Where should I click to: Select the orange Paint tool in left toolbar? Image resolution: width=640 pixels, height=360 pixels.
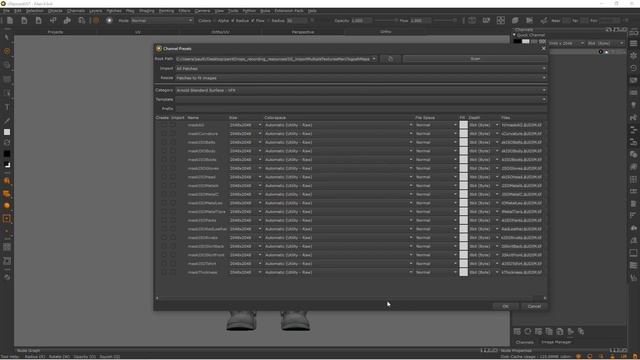[7, 51]
